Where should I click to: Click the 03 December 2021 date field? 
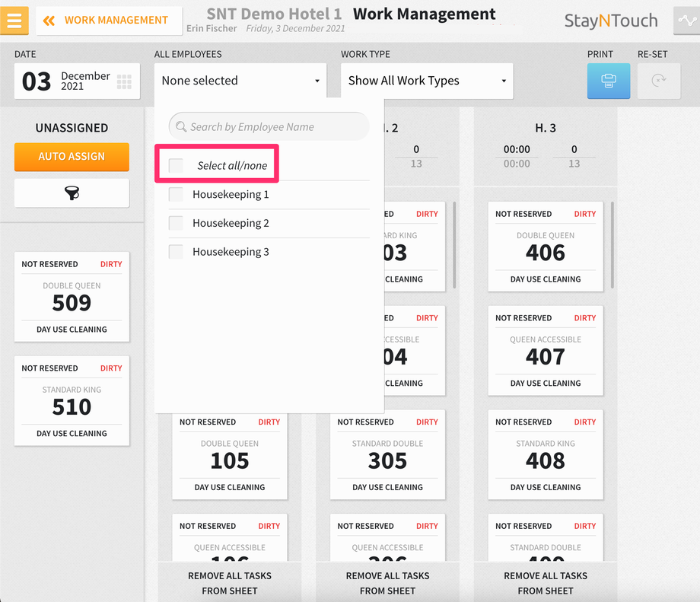click(78, 81)
